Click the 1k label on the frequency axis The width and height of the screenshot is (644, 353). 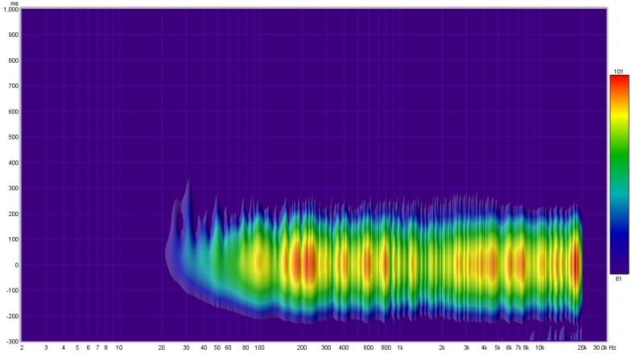[399, 347]
